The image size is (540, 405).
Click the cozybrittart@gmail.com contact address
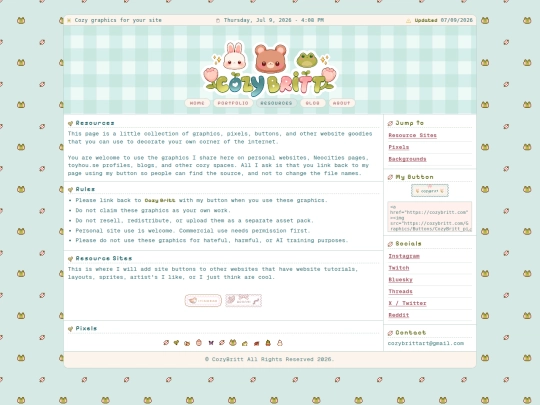(x=426, y=343)
